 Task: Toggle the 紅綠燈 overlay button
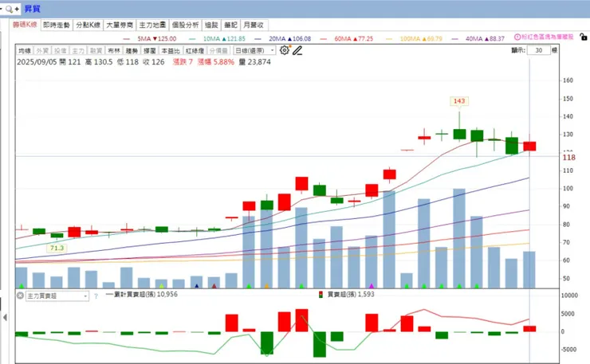[195, 50]
